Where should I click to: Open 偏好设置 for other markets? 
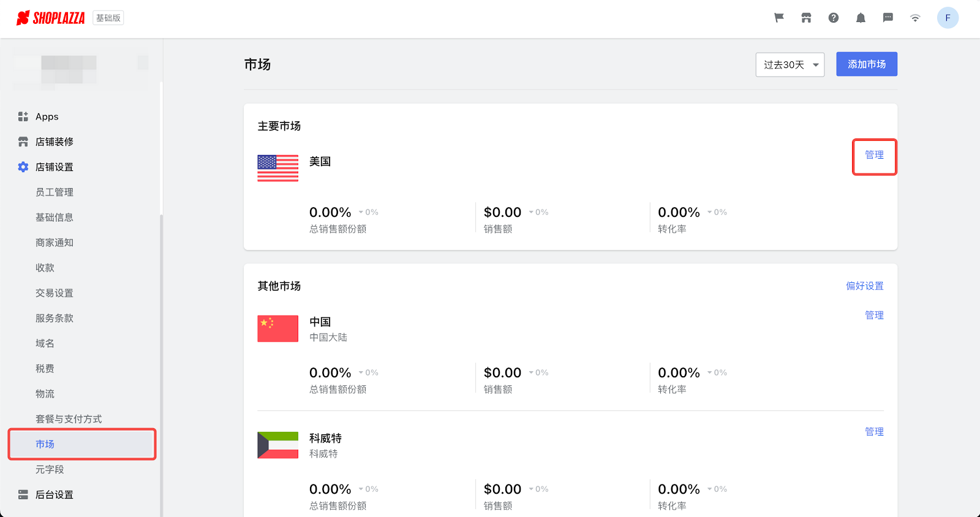click(x=864, y=286)
